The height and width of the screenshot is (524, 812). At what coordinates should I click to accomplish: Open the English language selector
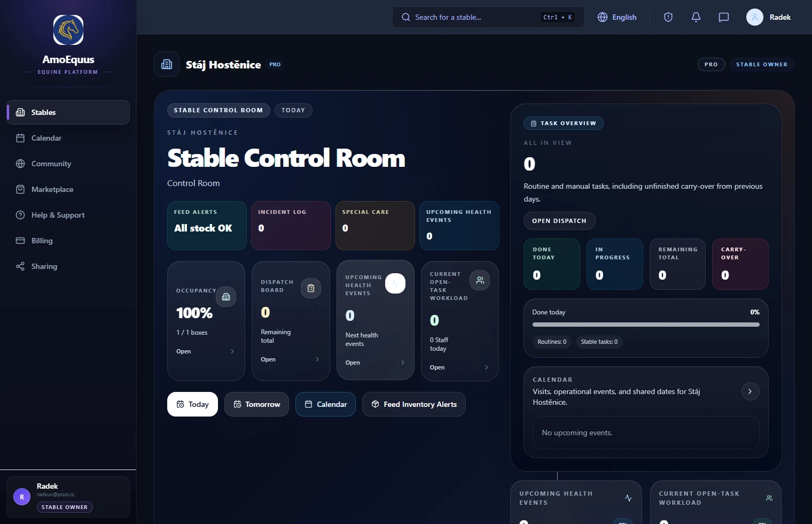coord(617,17)
